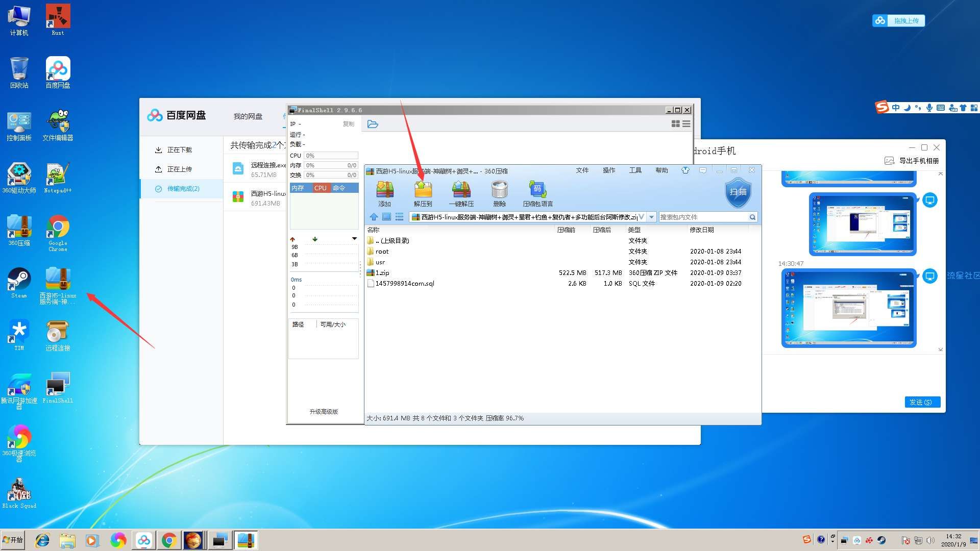Click the 删除 (Delete) trash bin icon
Viewport: 980px width, 551px height.
[499, 190]
